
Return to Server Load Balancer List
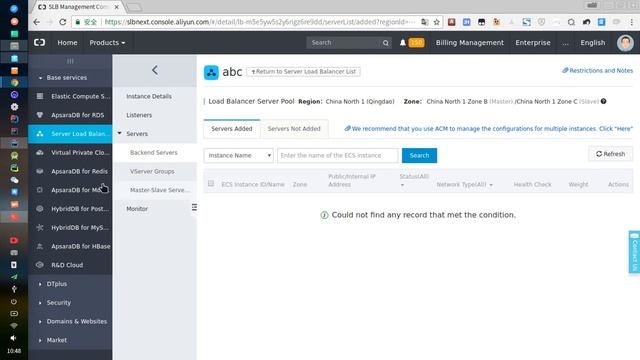pos(303,71)
